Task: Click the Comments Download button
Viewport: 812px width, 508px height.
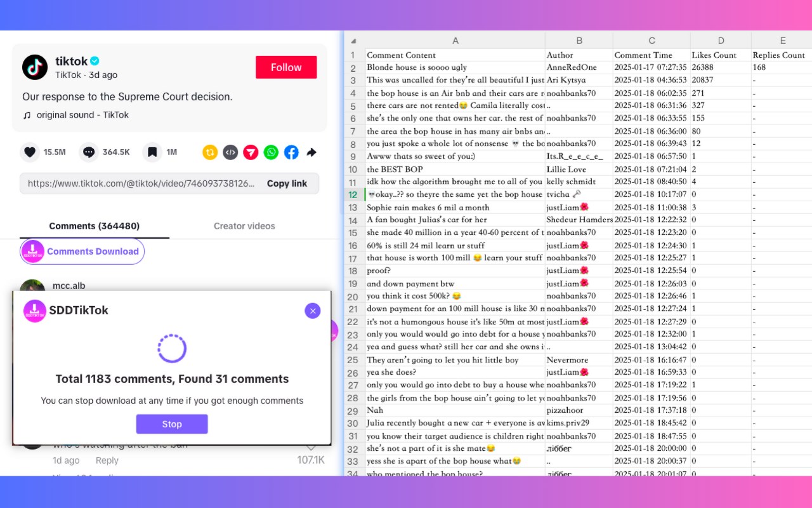Action: [82, 251]
